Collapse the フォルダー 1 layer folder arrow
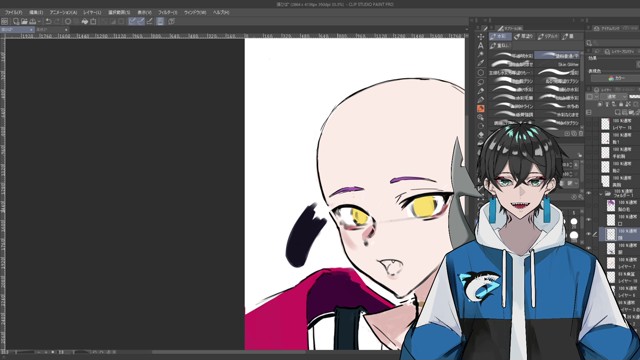This screenshot has width=640, height=360. click(x=601, y=194)
